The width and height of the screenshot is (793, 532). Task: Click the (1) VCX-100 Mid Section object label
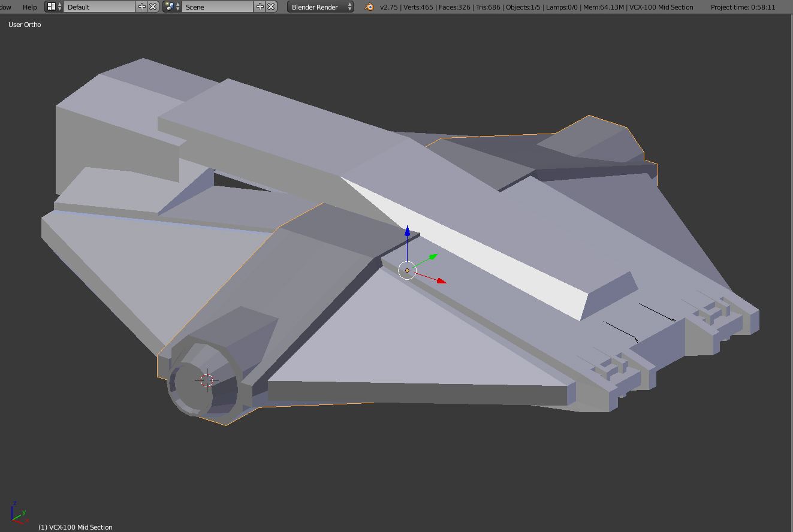point(76,527)
